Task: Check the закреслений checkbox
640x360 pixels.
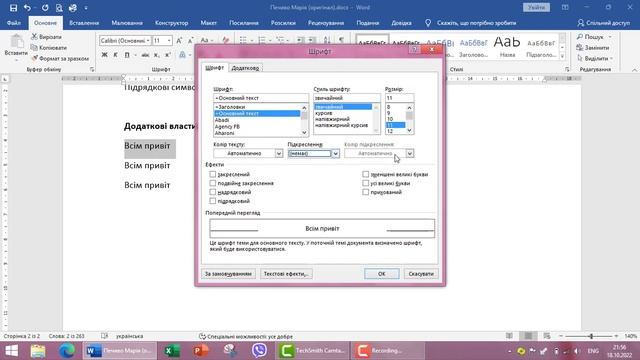Action: pyautogui.click(x=213, y=174)
